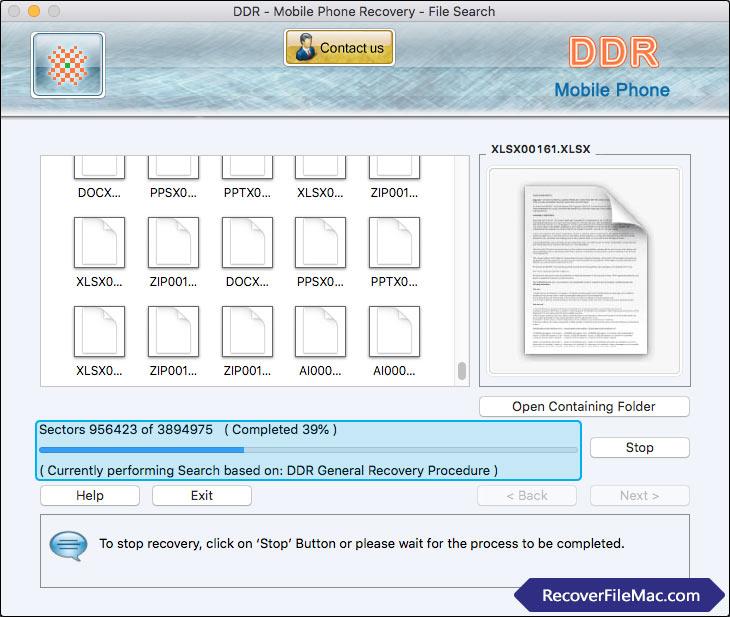
Task: Select ZIP001 file icon just before DOCX icon
Action: point(173,243)
